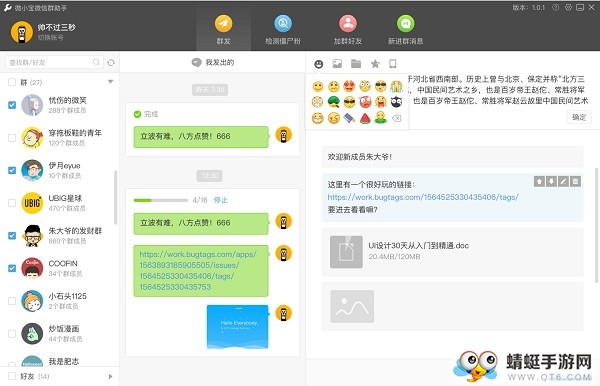The image size is (600, 386).
Task: Switch to the 群发 tab
Action: coord(223,30)
